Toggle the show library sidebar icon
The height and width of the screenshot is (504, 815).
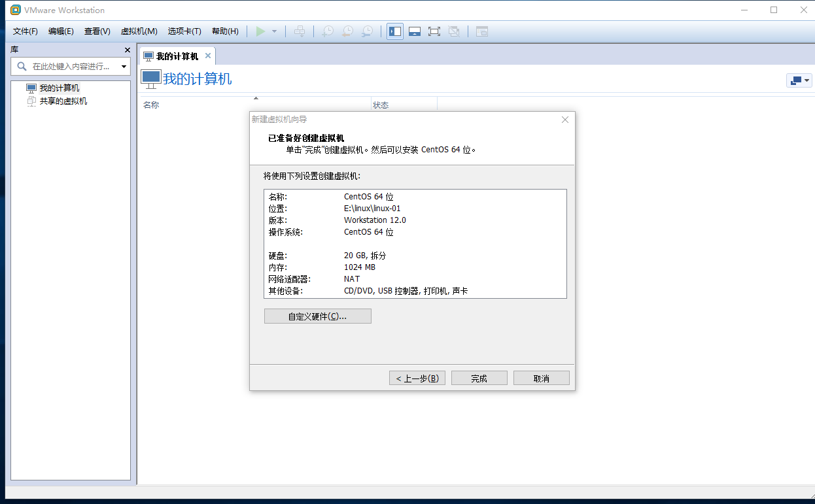point(395,31)
